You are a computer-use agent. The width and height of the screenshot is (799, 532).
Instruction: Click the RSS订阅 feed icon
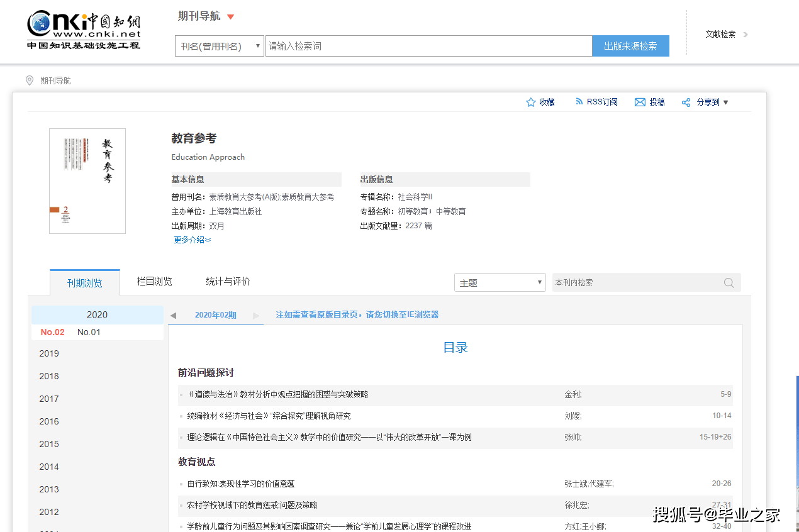coord(578,102)
